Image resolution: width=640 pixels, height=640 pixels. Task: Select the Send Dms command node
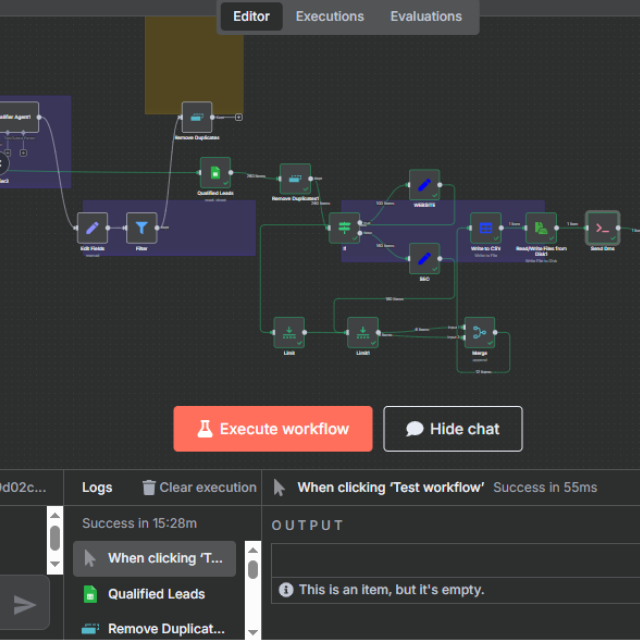point(602,228)
